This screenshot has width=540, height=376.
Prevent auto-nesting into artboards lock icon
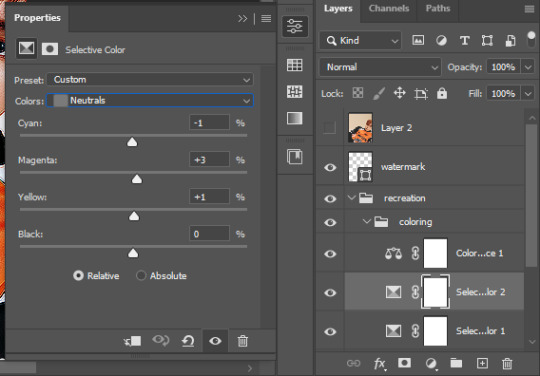point(421,93)
